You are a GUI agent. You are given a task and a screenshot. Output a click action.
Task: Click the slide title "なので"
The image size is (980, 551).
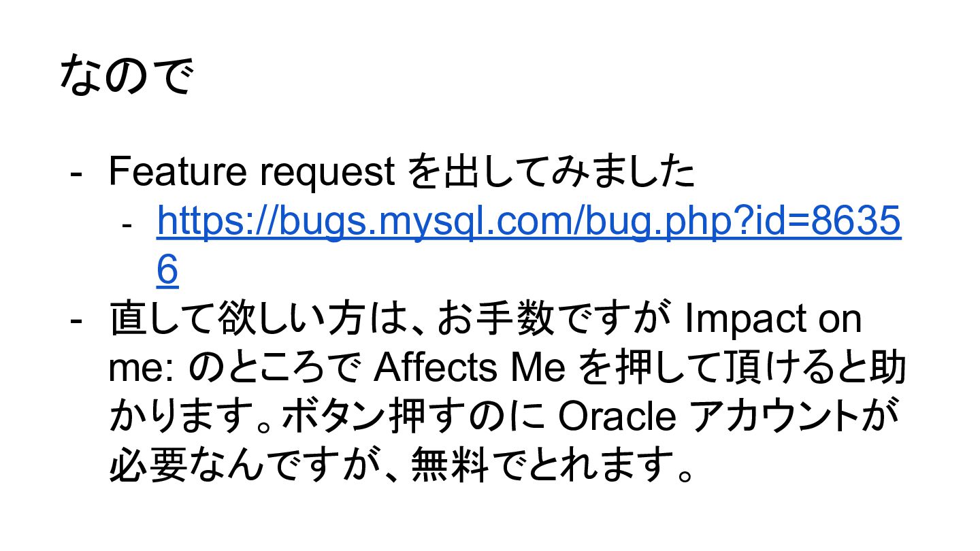[x=126, y=76]
